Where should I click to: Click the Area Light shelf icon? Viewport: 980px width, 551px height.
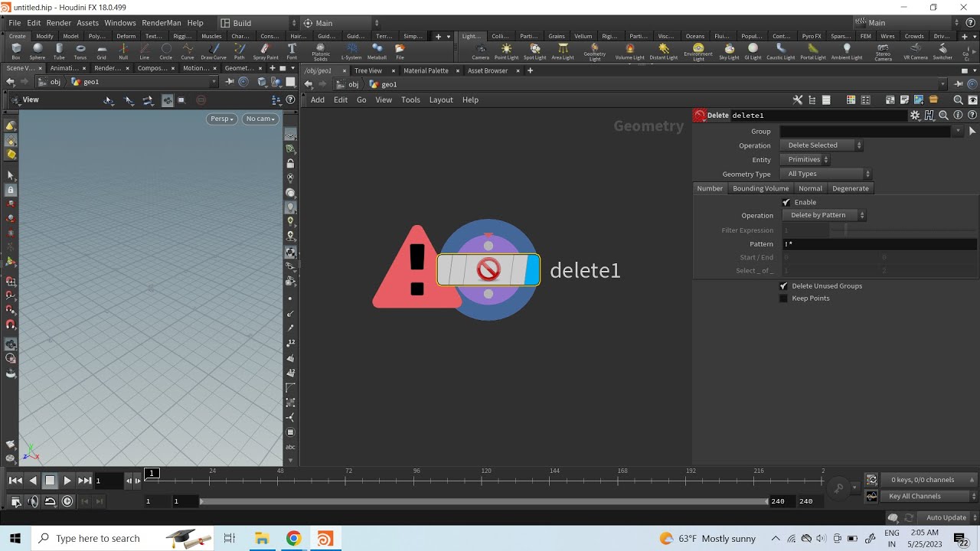tap(563, 51)
